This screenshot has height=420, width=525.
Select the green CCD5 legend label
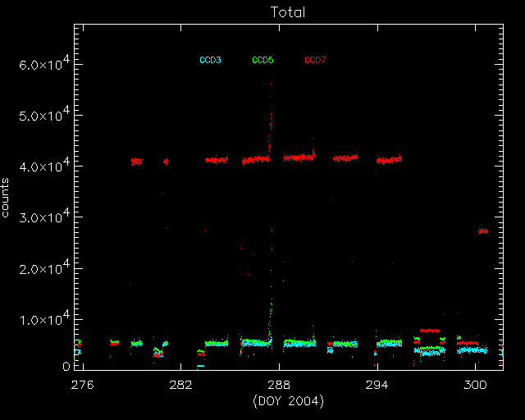coord(262,60)
